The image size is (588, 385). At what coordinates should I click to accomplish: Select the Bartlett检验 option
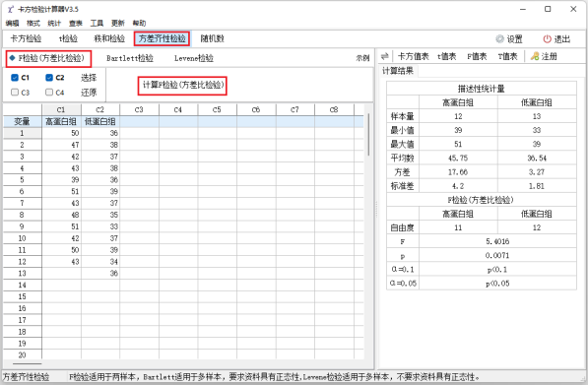coord(130,58)
